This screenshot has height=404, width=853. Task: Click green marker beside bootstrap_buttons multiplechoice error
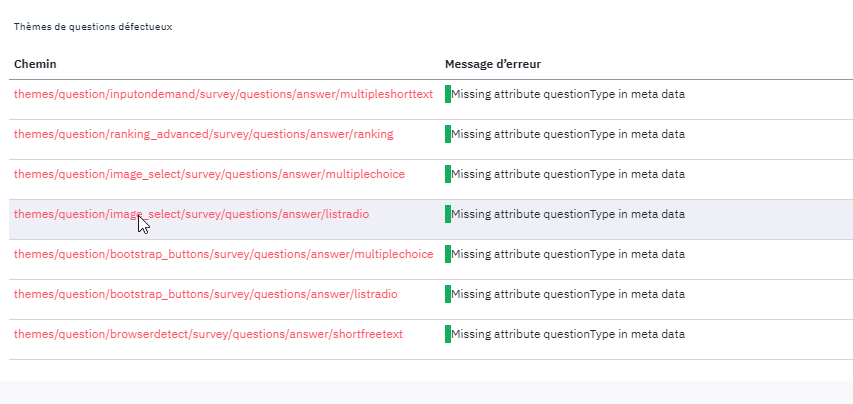pos(448,254)
